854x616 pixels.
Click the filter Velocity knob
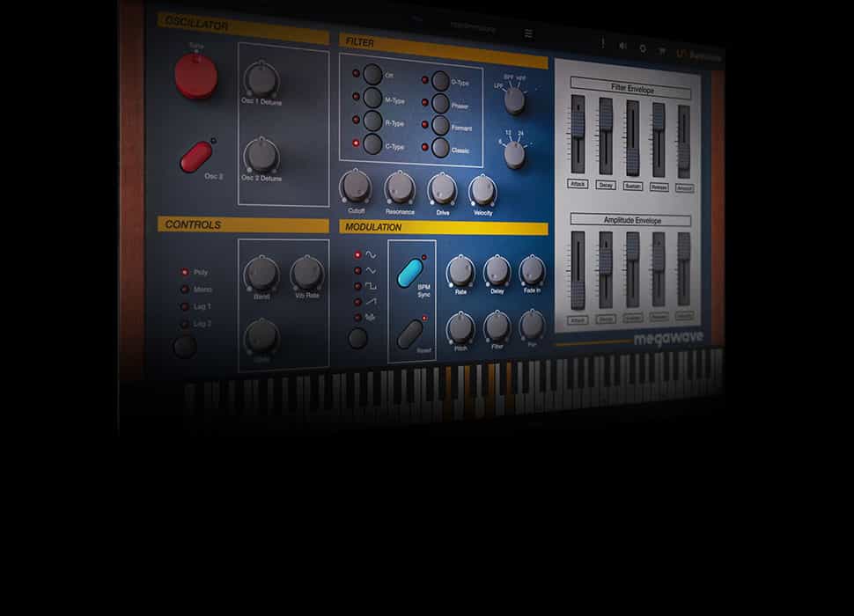click(482, 190)
